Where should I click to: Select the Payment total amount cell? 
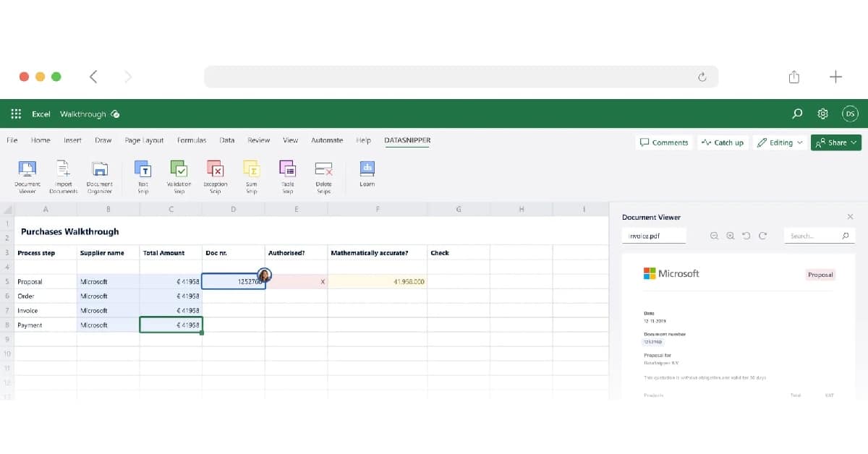pos(171,325)
